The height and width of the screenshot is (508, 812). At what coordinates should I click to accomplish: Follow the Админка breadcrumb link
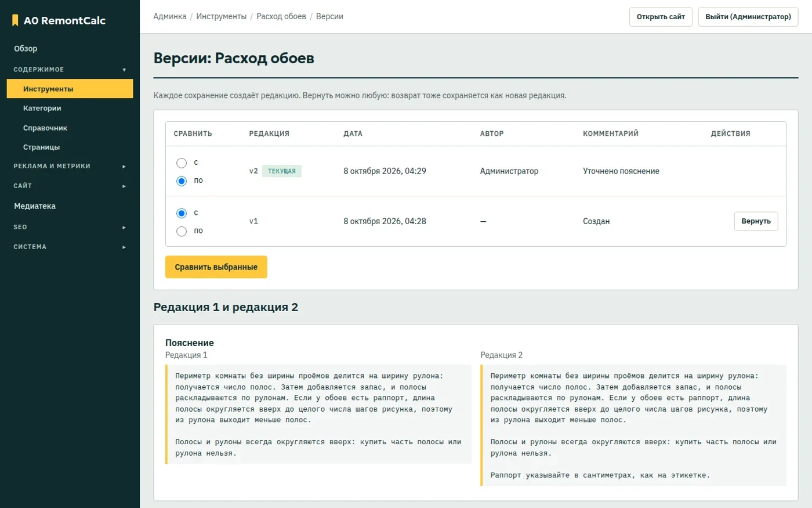click(170, 16)
